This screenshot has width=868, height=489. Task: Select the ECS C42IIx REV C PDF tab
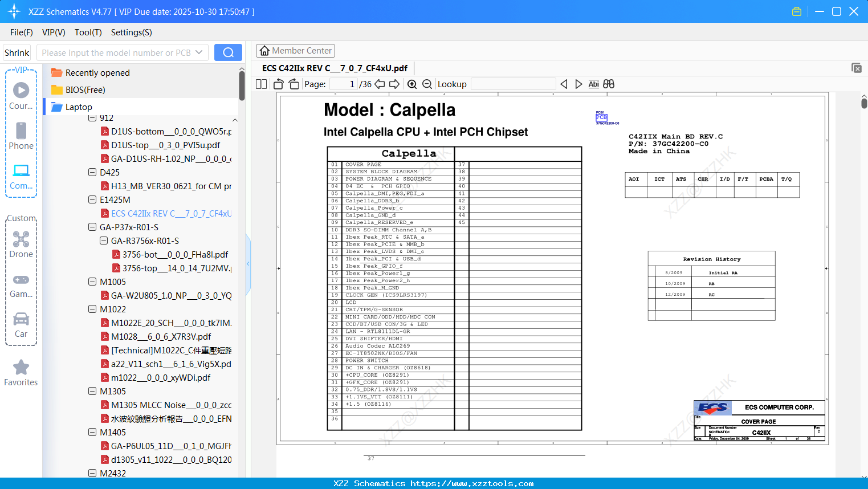pyautogui.click(x=335, y=68)
